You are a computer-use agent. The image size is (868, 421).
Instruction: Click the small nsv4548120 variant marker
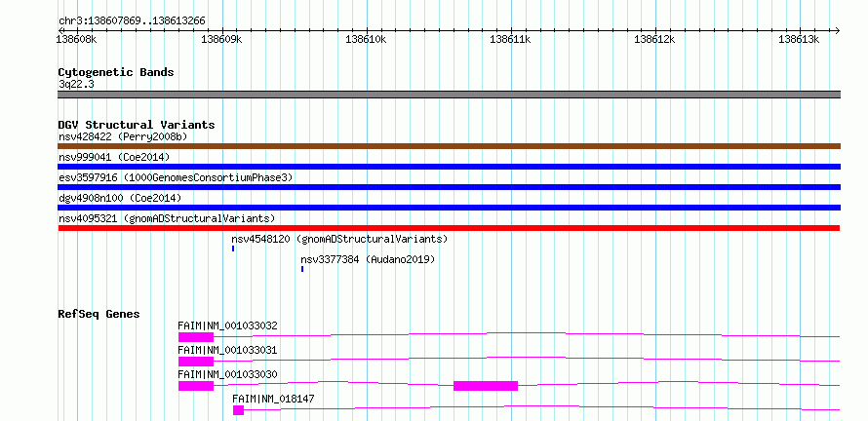tap(233, 249)
